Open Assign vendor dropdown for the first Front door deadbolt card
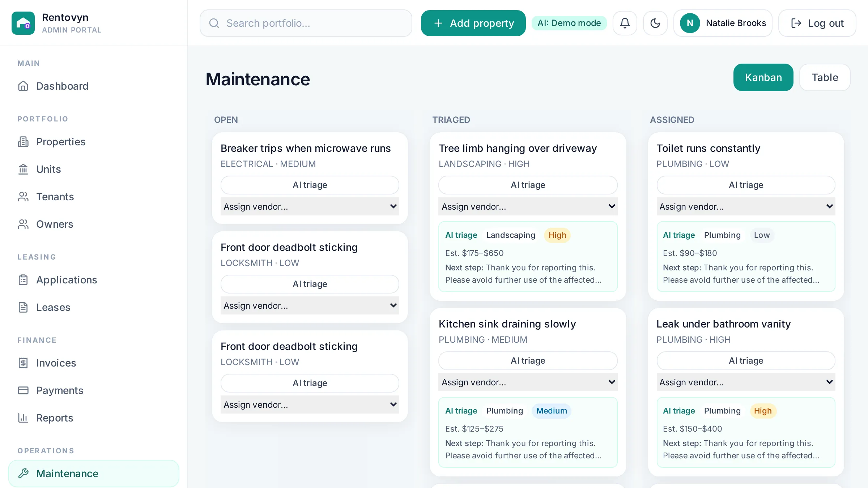868x488 pixels. [310, 305]
